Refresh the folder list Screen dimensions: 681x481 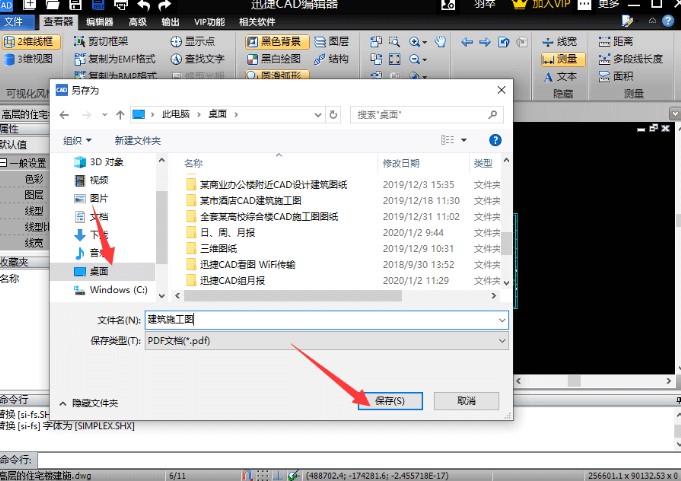click(x=333, y=115)
